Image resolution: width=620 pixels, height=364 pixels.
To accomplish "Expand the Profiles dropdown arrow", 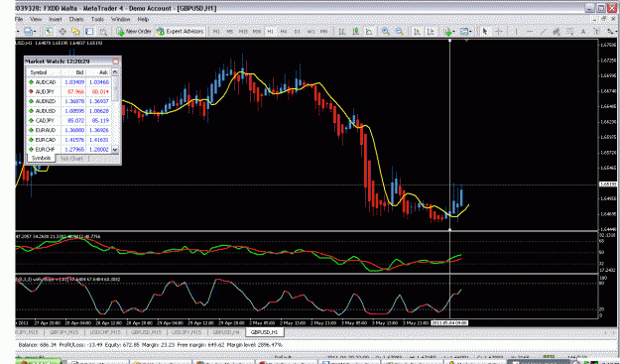I will [35, 32].
